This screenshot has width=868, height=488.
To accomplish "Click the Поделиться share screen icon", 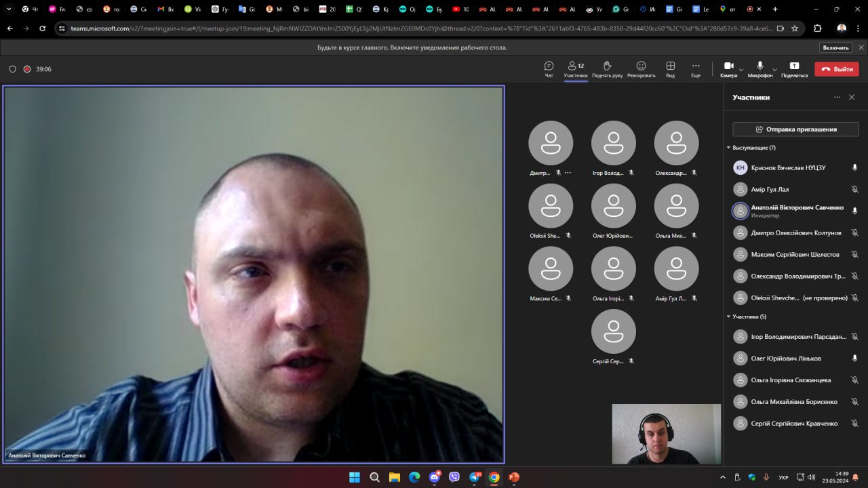I will coord(794,68).
